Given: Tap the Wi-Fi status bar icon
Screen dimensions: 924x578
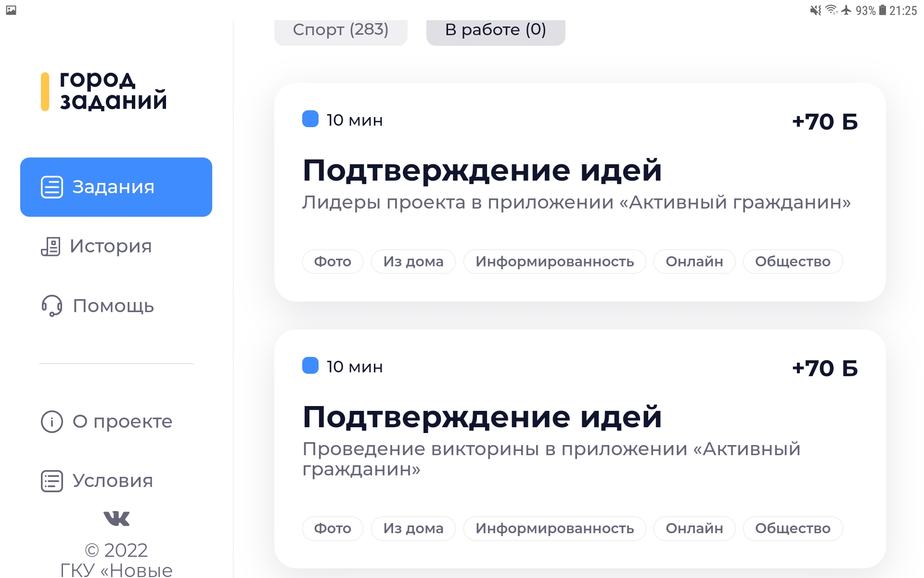Looking at the screenshot, I should [x=831, y=10].
